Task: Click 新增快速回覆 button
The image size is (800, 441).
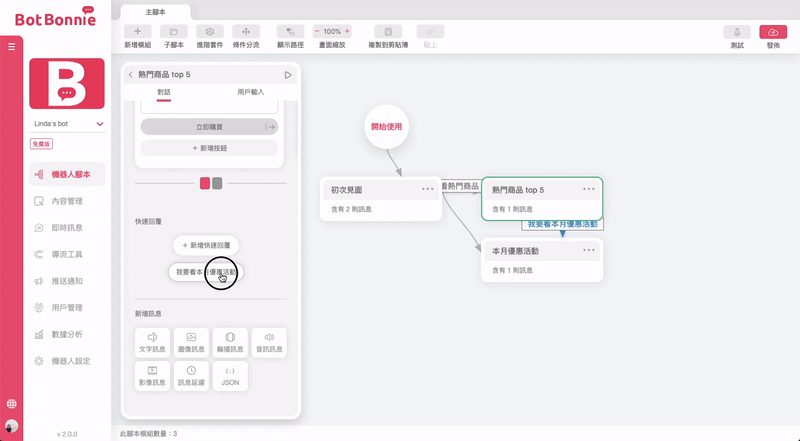Action: click(x=206, y=246)
